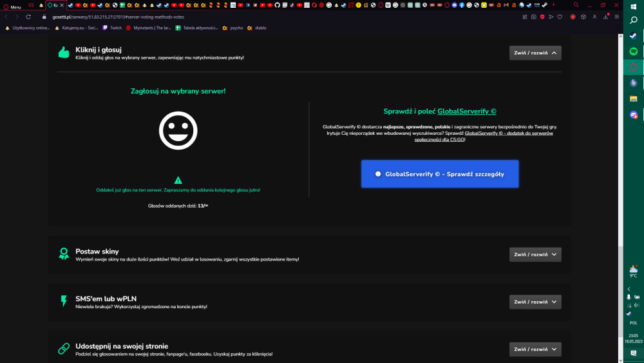Open the weather widget in taskbar
Viewport: 644px width, 363px height.
coord(633,271)
